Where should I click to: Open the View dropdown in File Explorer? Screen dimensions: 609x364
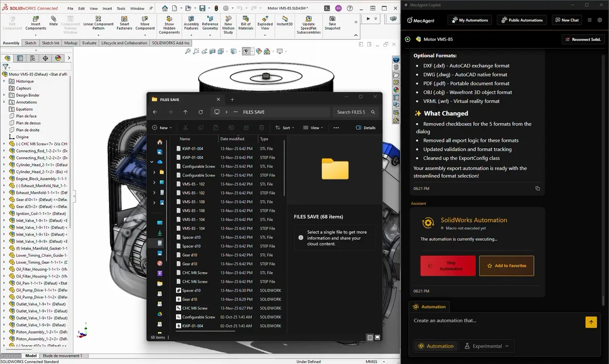click(313, 127)
